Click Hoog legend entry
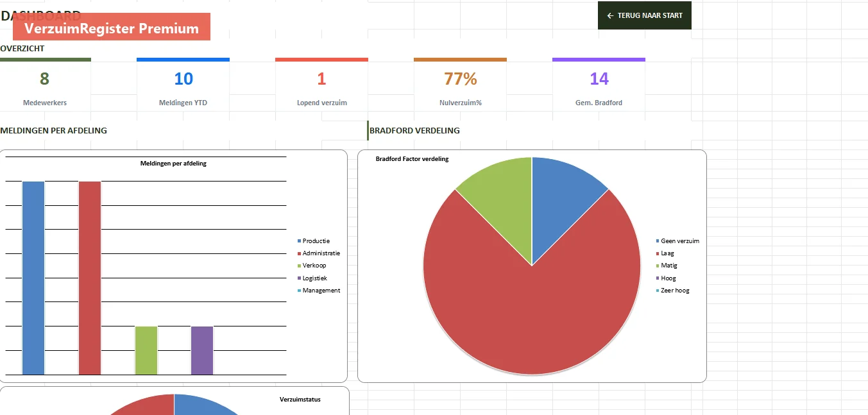 666,278
